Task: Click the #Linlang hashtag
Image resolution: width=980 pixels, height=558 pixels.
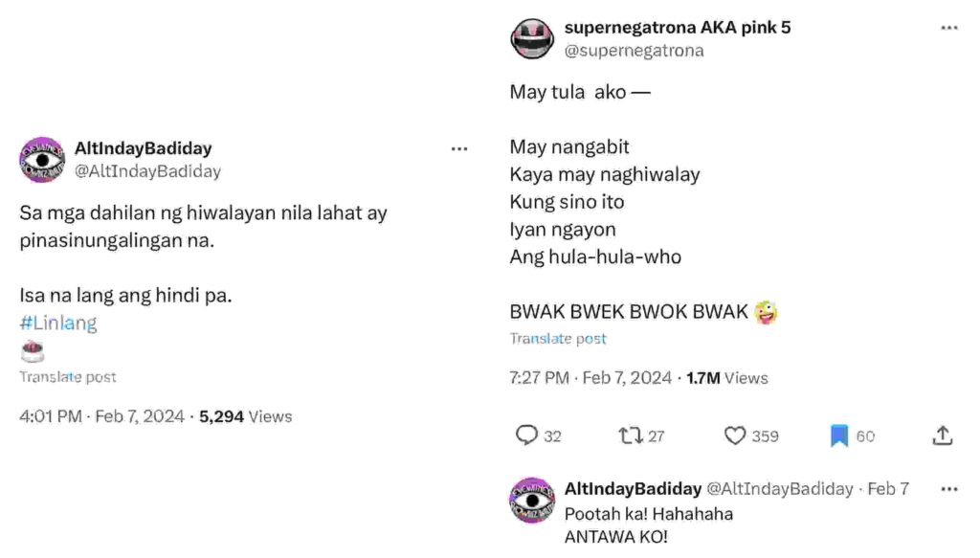Action: tap(58, 324)
